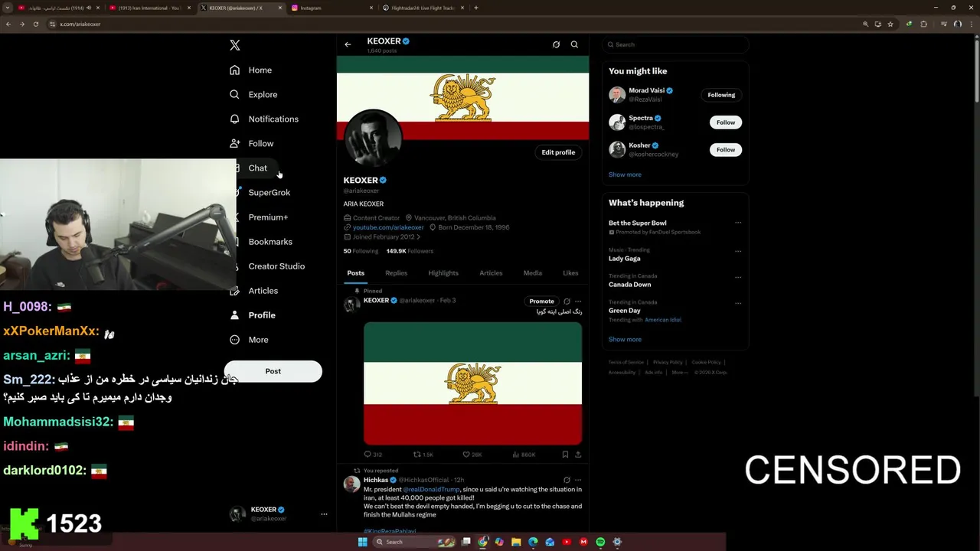This screenshot has width=980, height=551.
Task: Click the browser reload button
Action: (x=35, y=24)
